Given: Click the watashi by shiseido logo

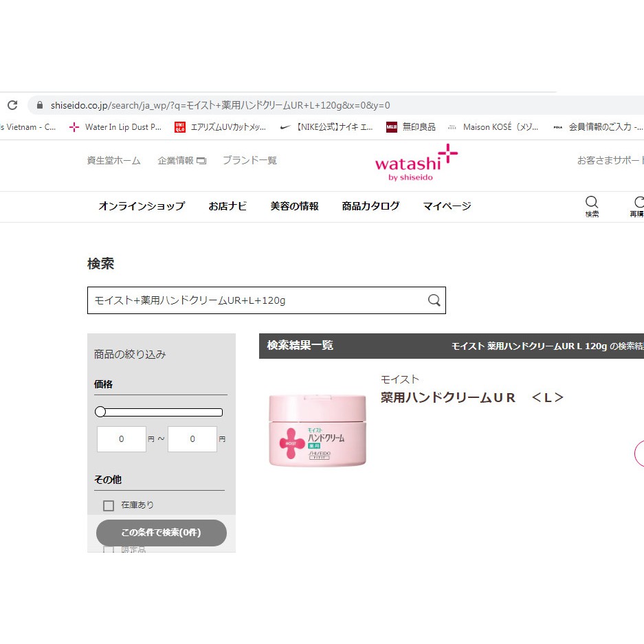Looking at the screenshot, I should tap(415, 163).
